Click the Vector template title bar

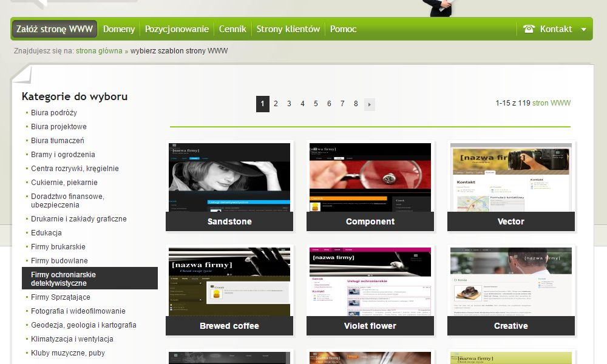click(x=511, y=221)
